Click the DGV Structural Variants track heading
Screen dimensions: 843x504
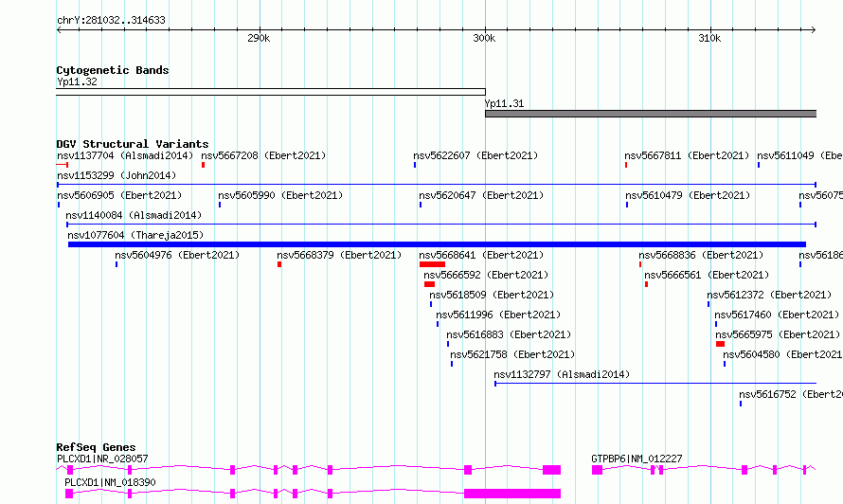coord(133,144)
